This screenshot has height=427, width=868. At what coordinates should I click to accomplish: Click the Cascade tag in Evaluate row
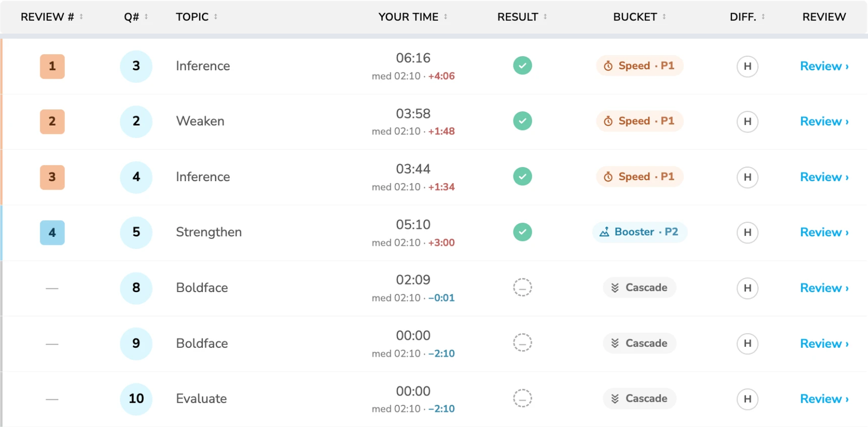[640, 398]
